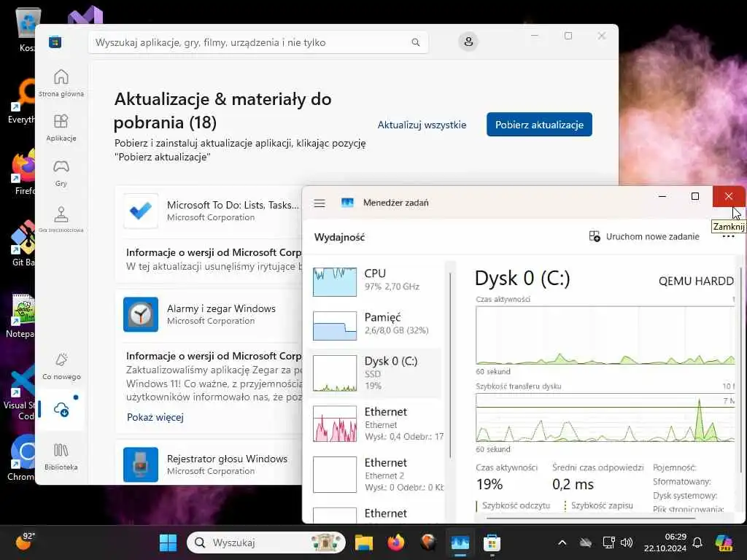Open the hamburger menu in Menedżer zadań
This screenshot has height=560, width=747.
point(320,203)
